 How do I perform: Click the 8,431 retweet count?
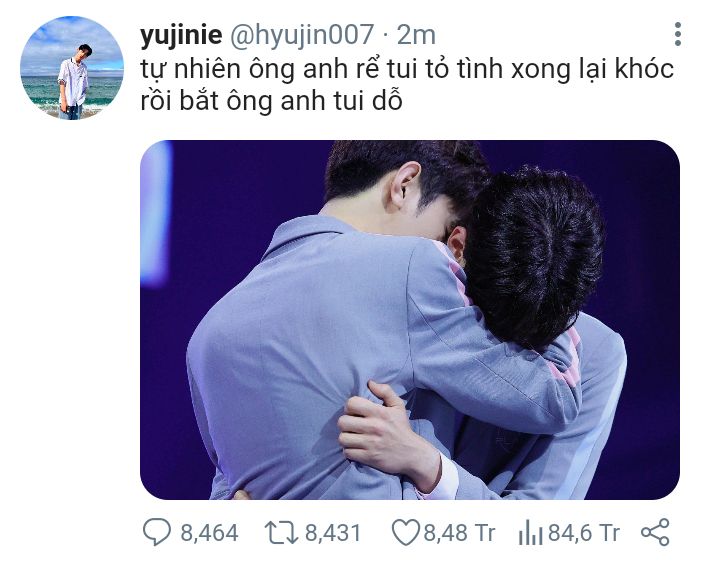[x=333, y=533]
